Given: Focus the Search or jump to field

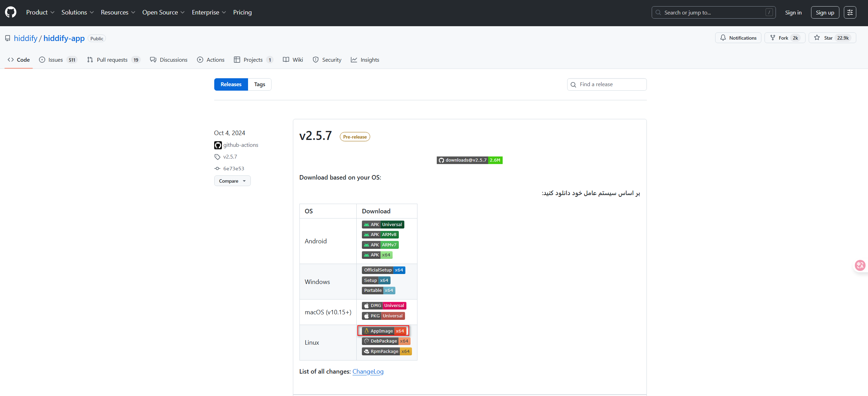Looking at the screenshot, I should 713,12.
